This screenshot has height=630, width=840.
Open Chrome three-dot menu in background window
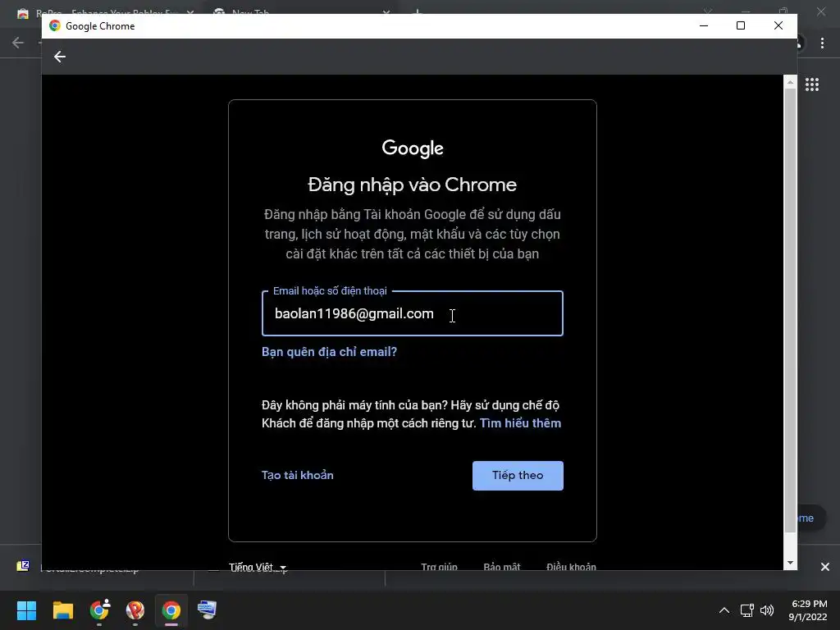pos(822,43)
